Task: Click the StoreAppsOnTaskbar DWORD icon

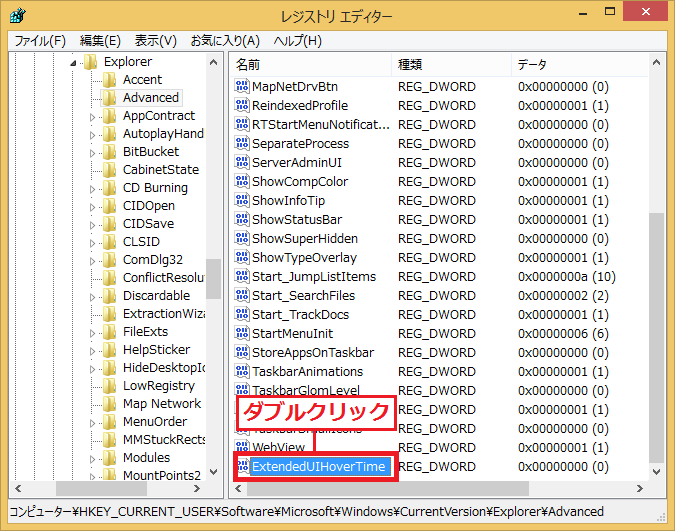Action: (x=242, y=352)
